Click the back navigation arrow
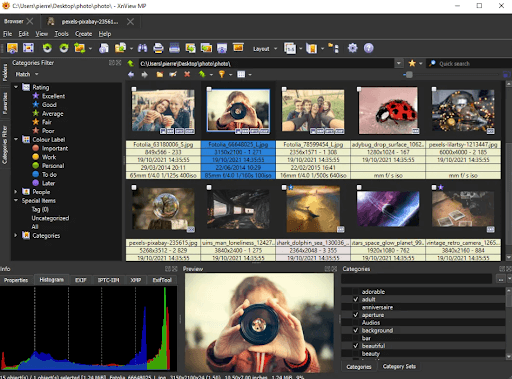512x379 pixels. [131, 74]
